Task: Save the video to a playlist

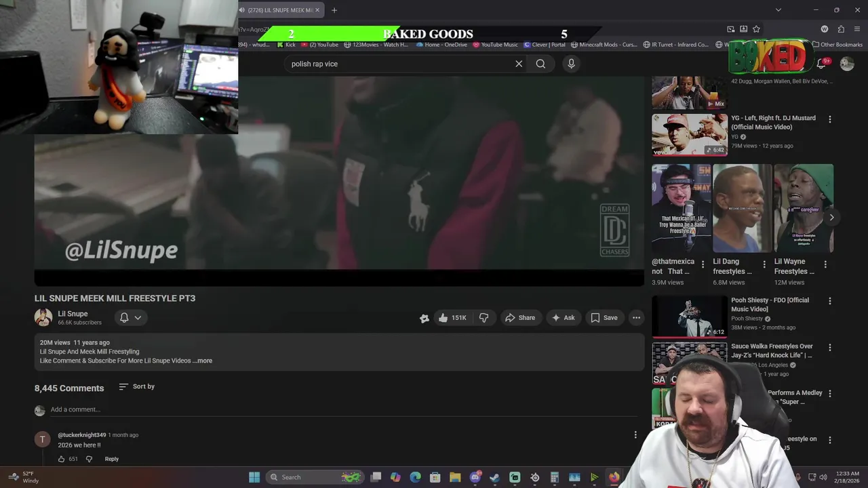Action: pos(604,318)
